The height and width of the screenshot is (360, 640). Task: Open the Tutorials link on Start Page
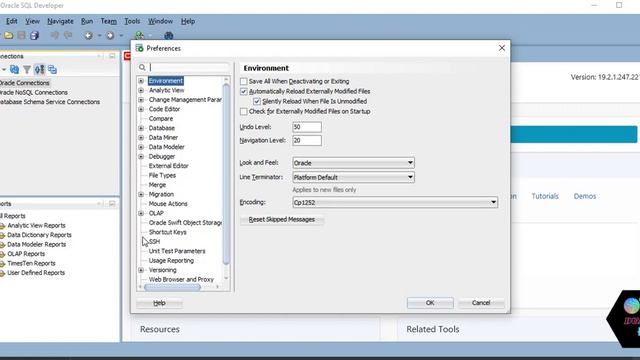(x=545, y=196)
